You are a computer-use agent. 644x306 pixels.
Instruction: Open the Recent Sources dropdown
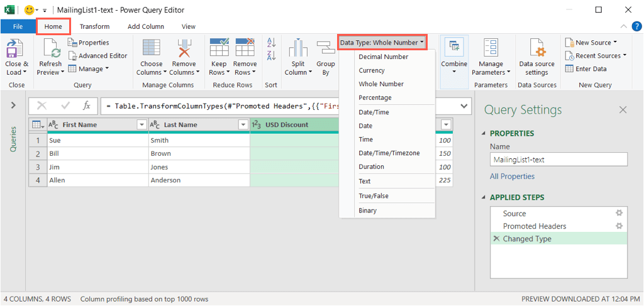coord(596,56)
